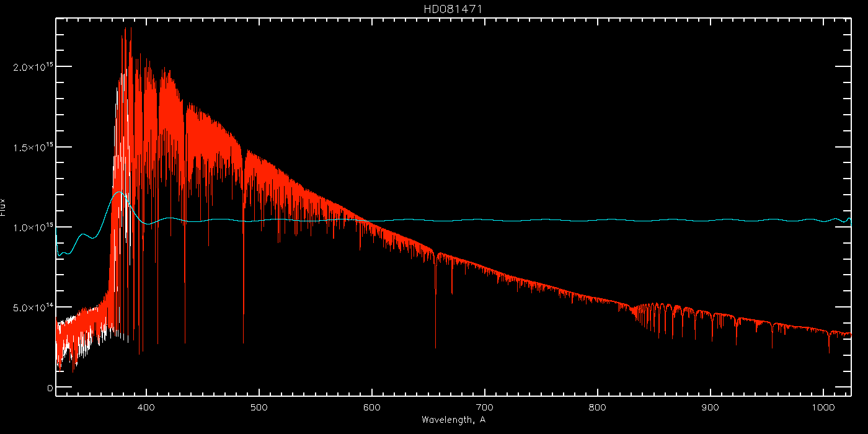The width and height of the screenshot is (868, 434).
Task: Click the x-axis tick label 700
Action: click(485, 407)
